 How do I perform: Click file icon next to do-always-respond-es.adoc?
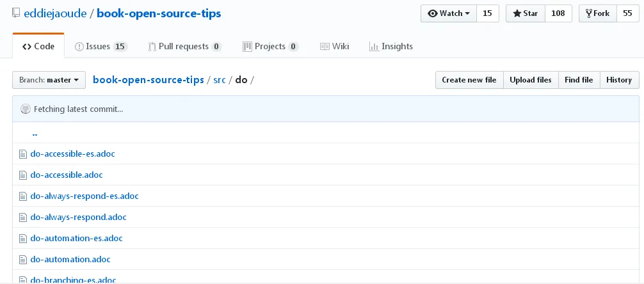(x=23, y=196)
